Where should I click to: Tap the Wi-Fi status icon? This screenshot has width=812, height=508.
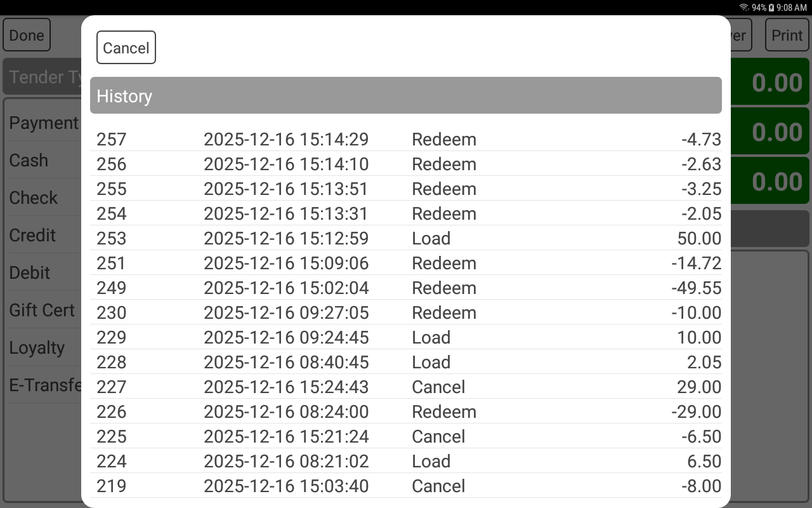[743, 8]
